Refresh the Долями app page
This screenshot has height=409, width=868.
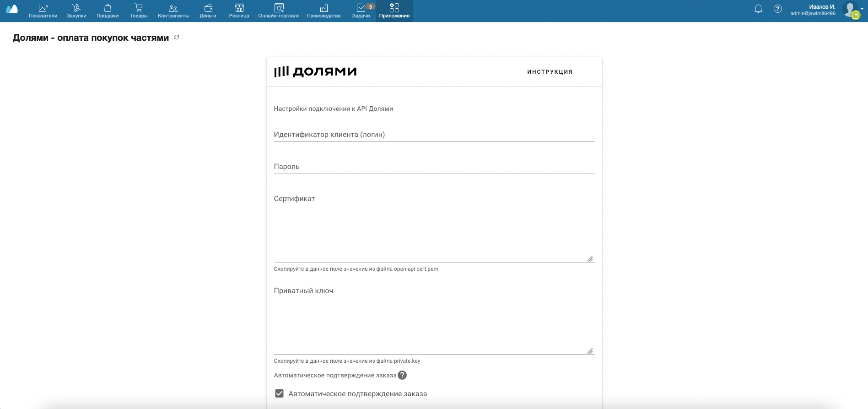[177, 38]
